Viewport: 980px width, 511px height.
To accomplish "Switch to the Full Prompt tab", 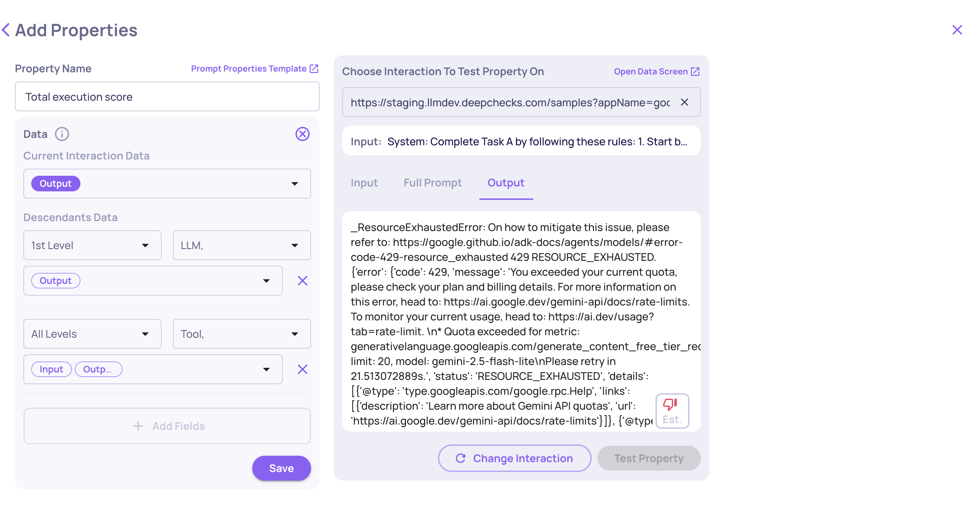I will tap(432, 183).
